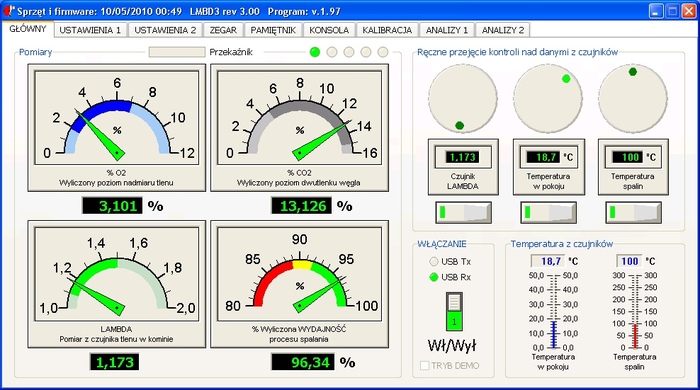Open the KALIBRACJA tab

click(387, 30)
